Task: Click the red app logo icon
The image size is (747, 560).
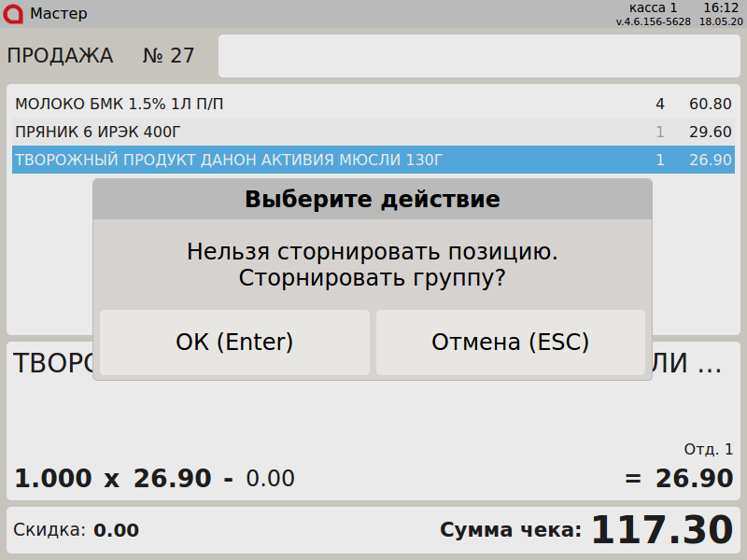Action: 15,13
